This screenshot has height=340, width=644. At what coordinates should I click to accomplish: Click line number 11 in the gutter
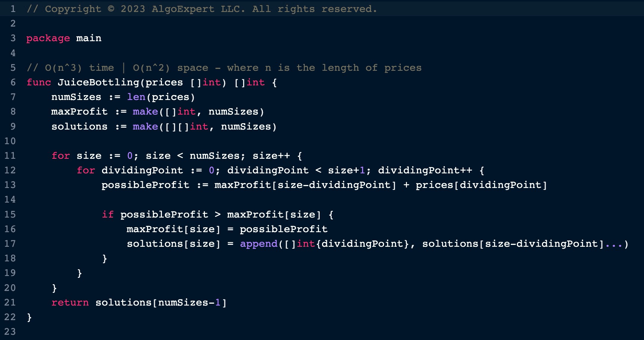(x=10, y=156)
